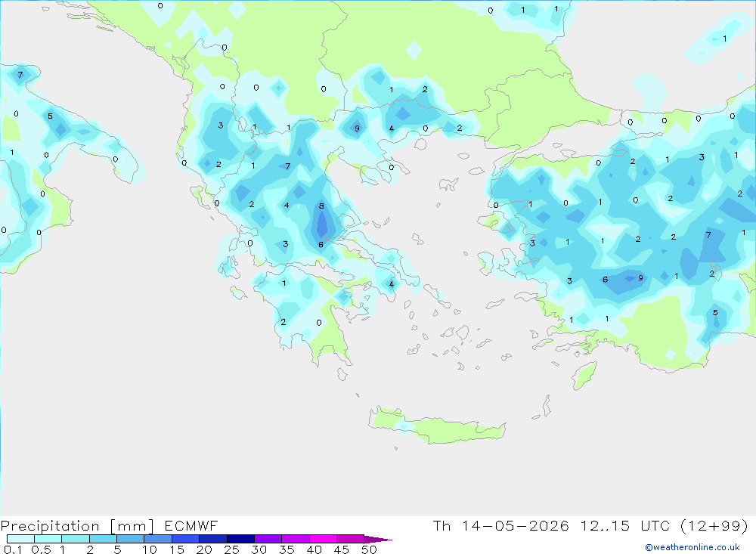Click the "25" legend scale label
The image size is (756, 554).
pyautogui.click(x=231, y=549)
